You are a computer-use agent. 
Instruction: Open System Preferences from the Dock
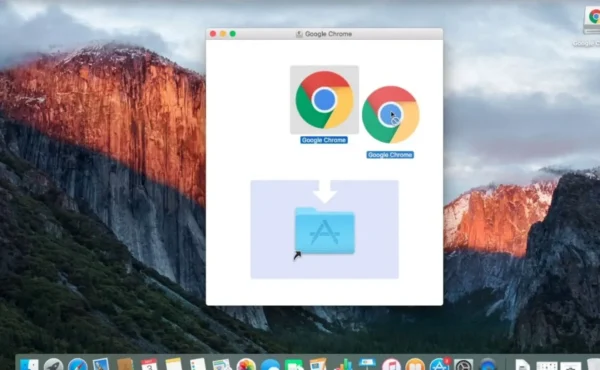[x=463, y=364]
